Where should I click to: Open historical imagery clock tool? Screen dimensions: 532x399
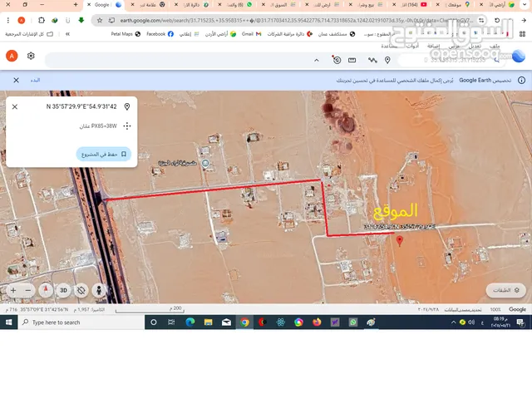coord(337,60)
